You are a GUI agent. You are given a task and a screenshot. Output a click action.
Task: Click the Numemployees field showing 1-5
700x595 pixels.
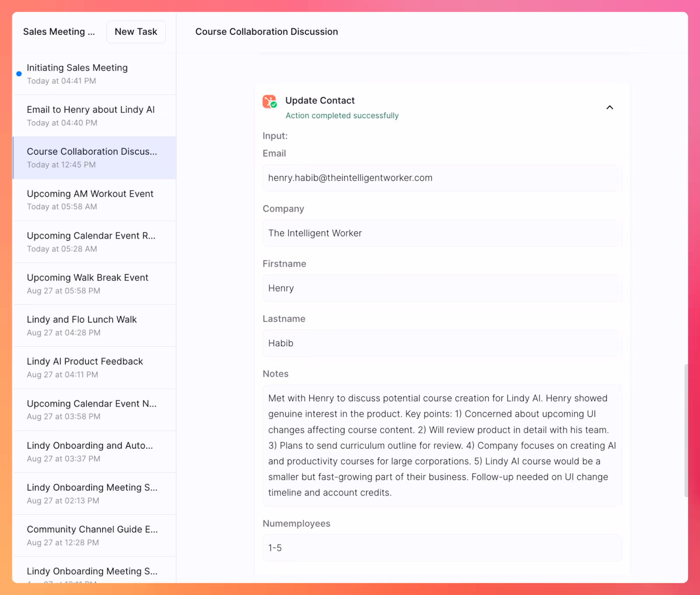tap(442, 548)
